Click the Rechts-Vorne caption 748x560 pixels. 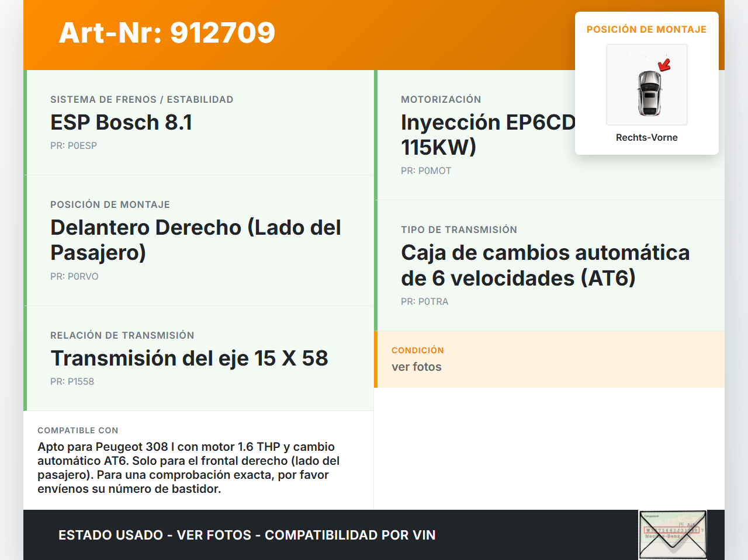click(x=646, y=137)
